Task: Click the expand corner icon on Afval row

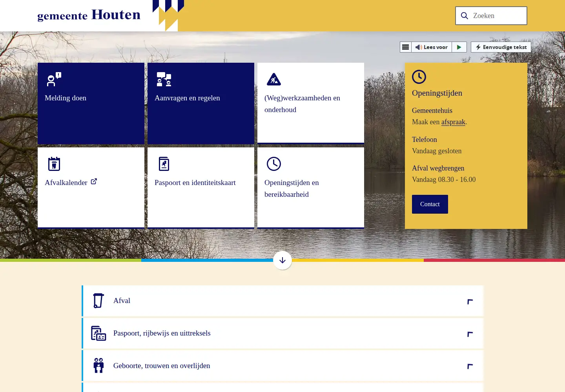Action: point(470,301)
